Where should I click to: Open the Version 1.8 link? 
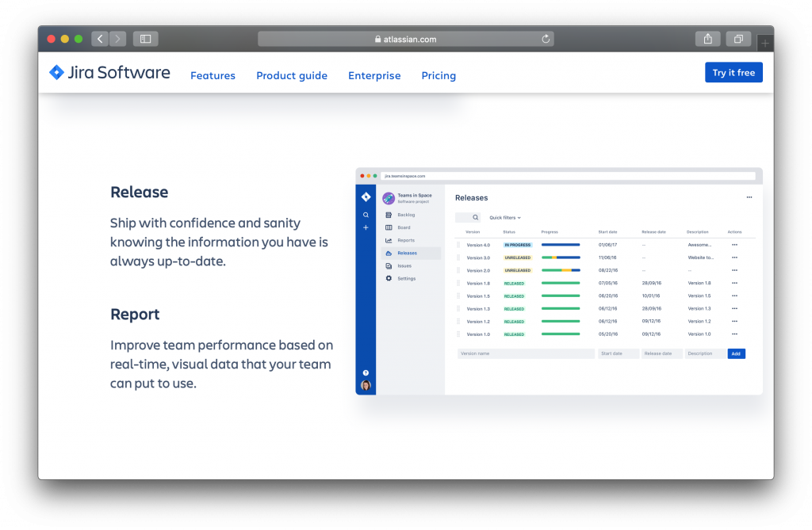478,283
